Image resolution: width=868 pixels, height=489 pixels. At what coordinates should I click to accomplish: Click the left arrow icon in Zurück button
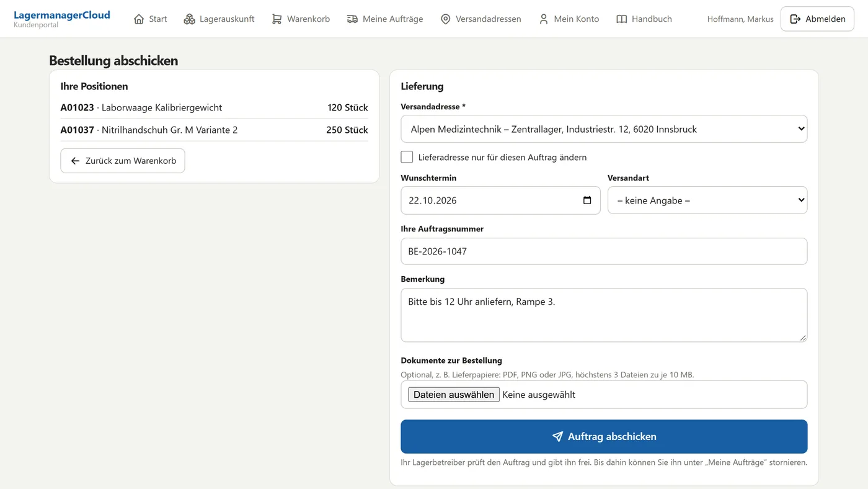(75, 161)
